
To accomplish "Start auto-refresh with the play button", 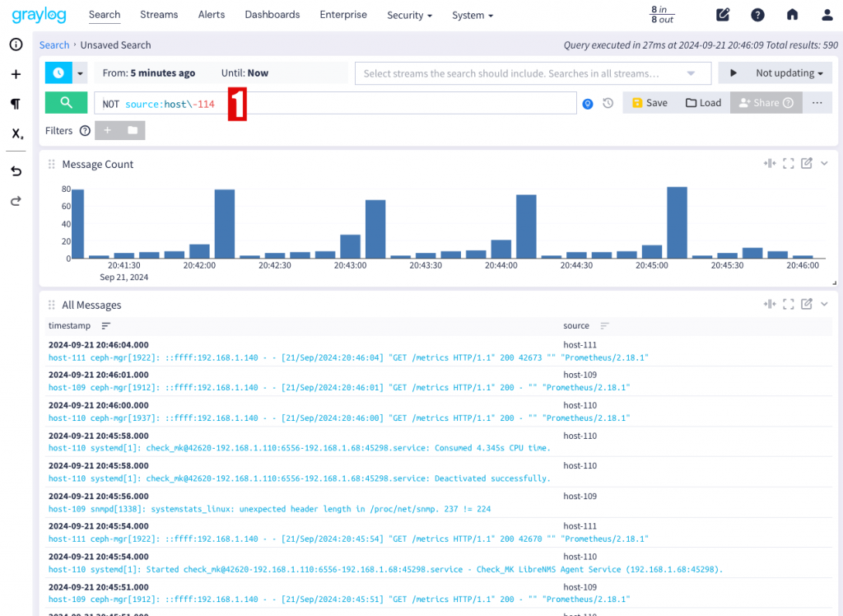I will click(733, 72).
